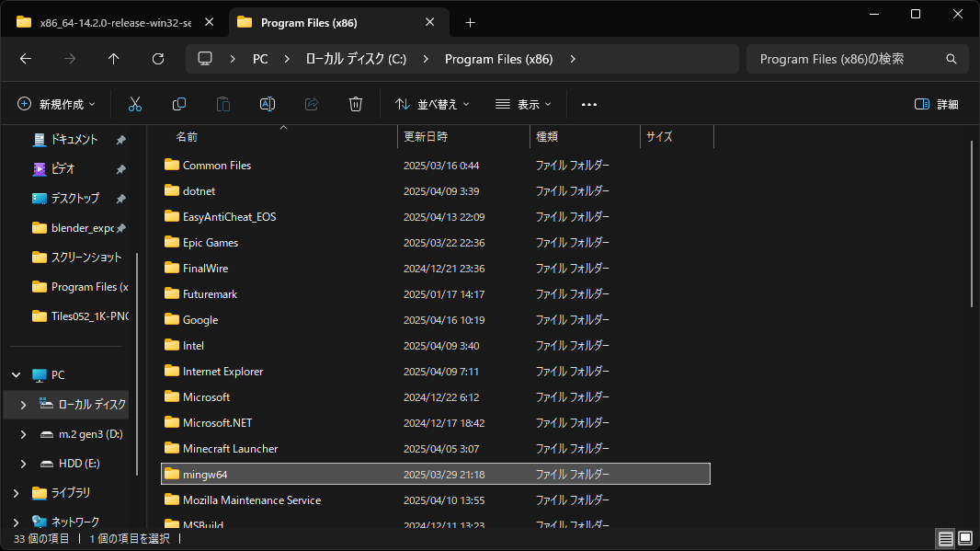Image resolution: width=980 pixels, height=551 pixels.
Task: Switch to details list view icon in status bar
Action: pos(946,538)
